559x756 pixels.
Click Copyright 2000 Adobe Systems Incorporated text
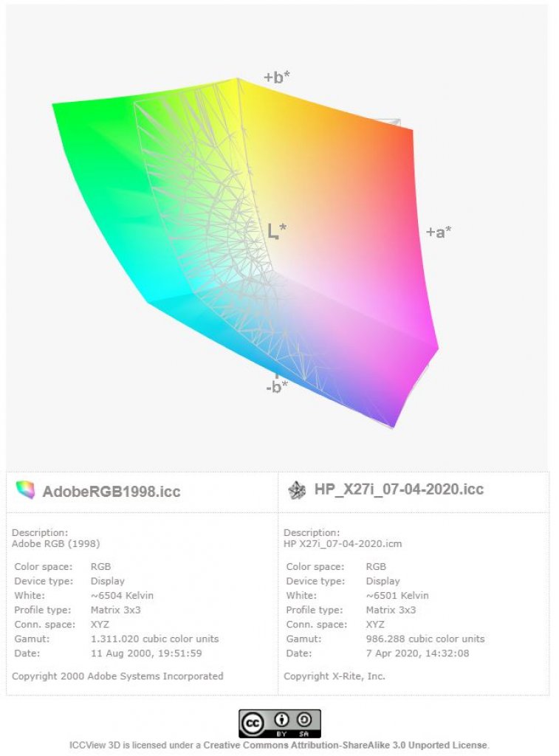(x=117, y=676)
